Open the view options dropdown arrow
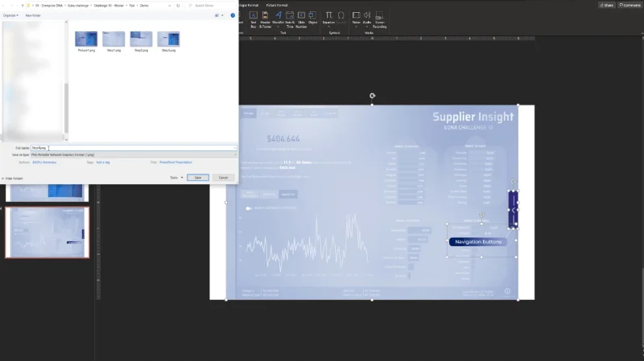 point(222,15)
